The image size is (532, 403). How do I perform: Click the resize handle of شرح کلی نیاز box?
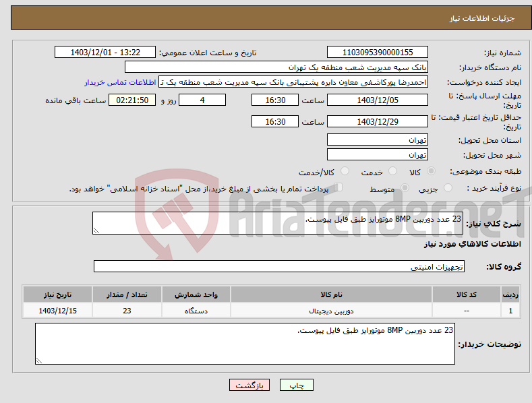point(96,230)
